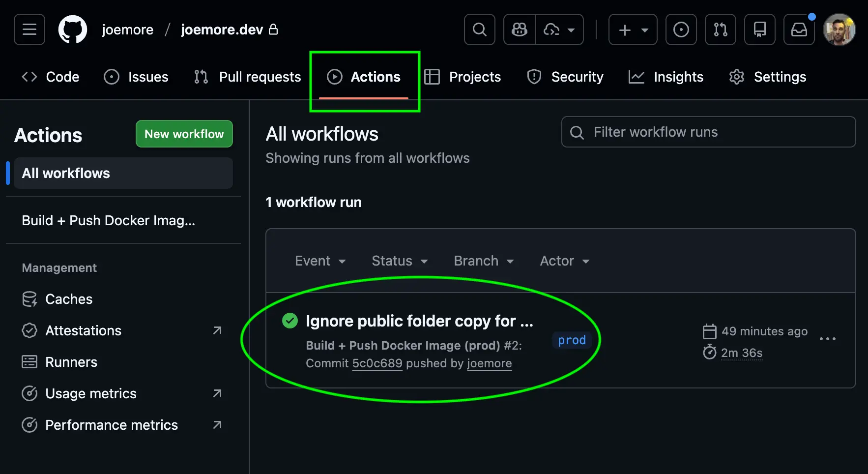Image resolution: width=868 pixels, height=474 pixels.
Task: Expand the Event filter dropdown
Action: click(x=320, y=261)
